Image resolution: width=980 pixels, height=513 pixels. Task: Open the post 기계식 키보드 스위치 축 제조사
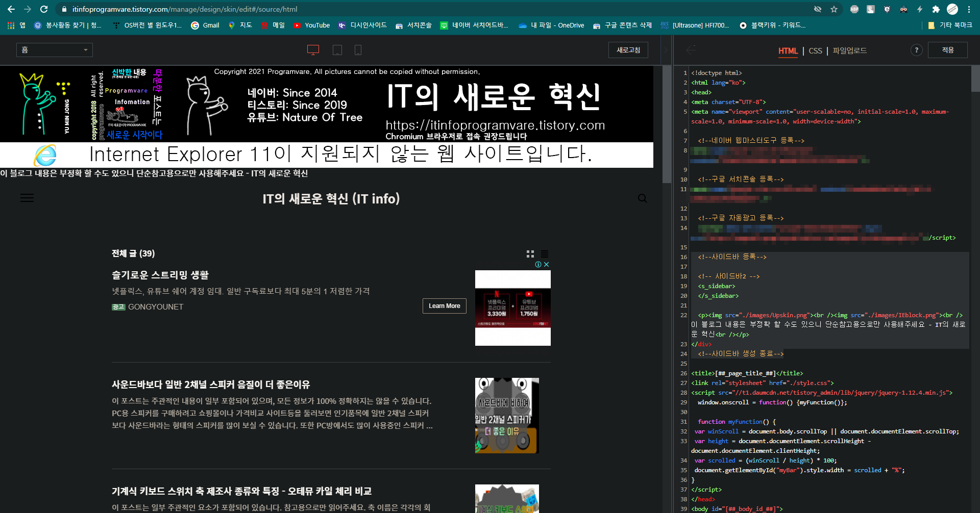click(x=241, y=491)
